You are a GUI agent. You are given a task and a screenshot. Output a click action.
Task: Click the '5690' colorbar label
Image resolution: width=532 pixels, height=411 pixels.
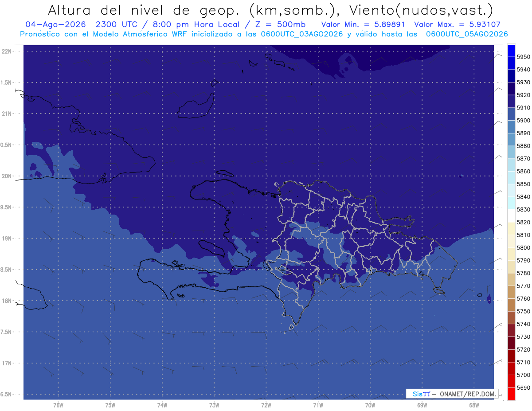click(523, 388)
